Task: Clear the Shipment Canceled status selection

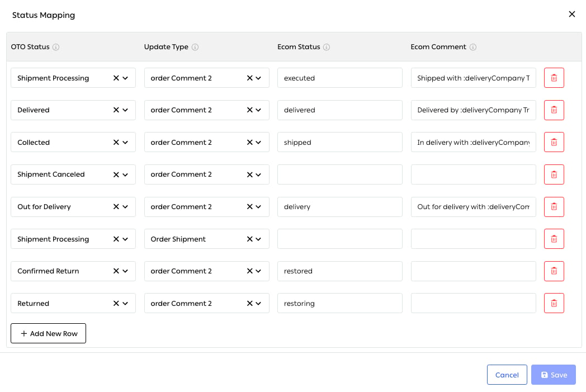Action: [116, 174]
